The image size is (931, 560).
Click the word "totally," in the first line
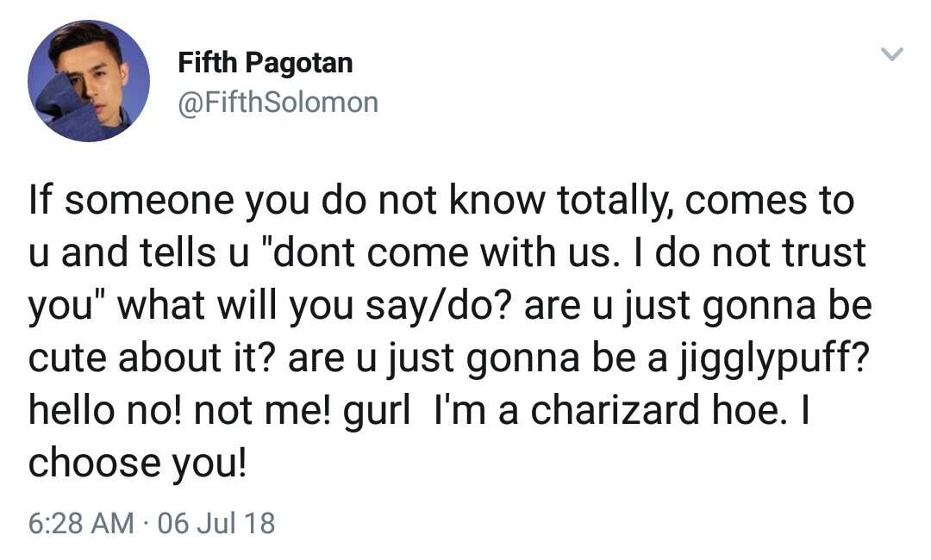[x=615, y=202]
